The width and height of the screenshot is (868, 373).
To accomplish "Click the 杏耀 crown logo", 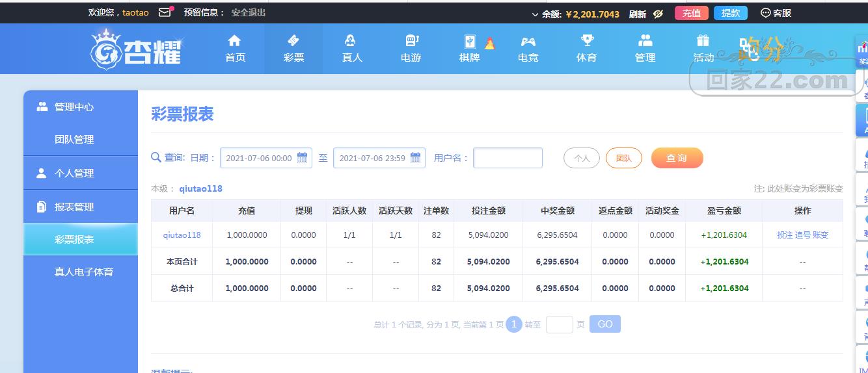I will [x=137, y=49].
